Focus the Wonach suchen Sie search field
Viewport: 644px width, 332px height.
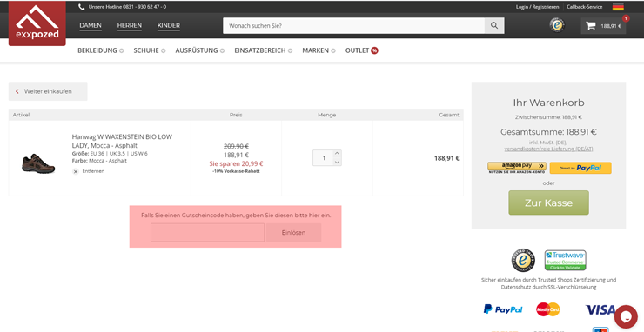tap(354, 25)
